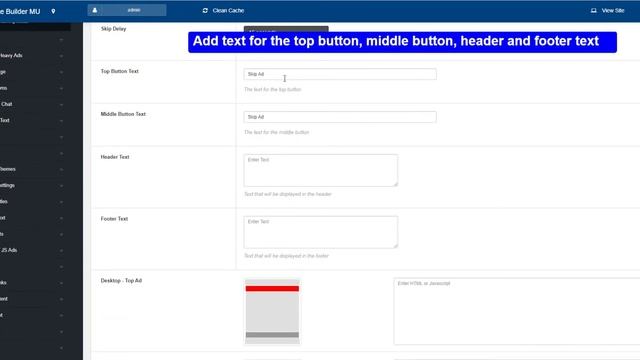
Task: Grab the Footer Text textarea resize handle
Action: (395, 246)
